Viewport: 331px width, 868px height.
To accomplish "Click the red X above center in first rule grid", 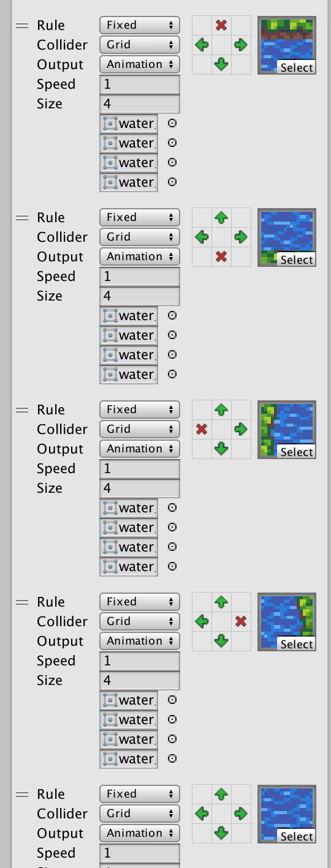I will point(221,25).
